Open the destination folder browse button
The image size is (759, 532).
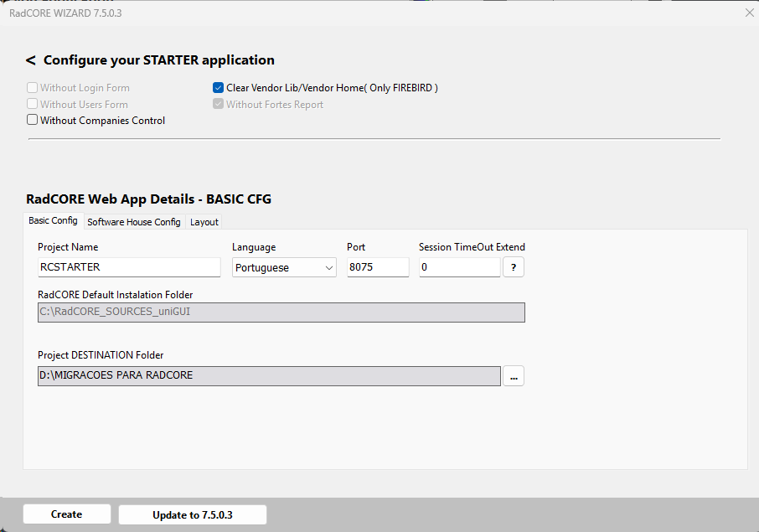point(514,376)
